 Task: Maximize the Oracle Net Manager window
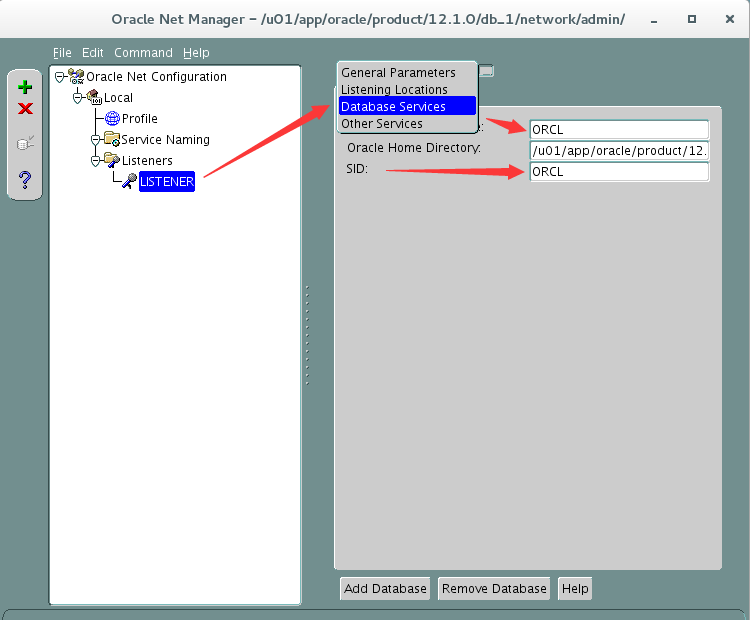click(692, 19)
